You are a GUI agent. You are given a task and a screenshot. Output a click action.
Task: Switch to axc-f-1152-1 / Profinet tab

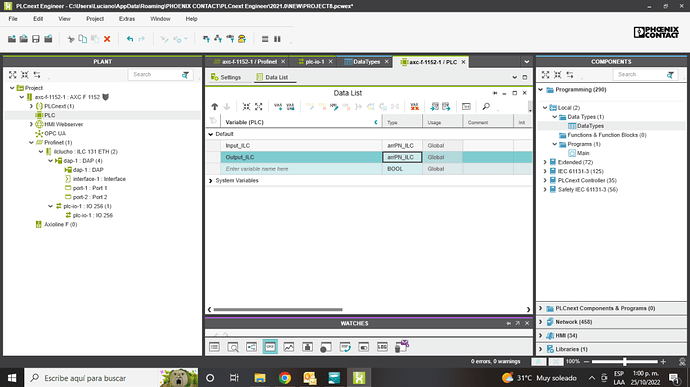[x=246, y=62]
